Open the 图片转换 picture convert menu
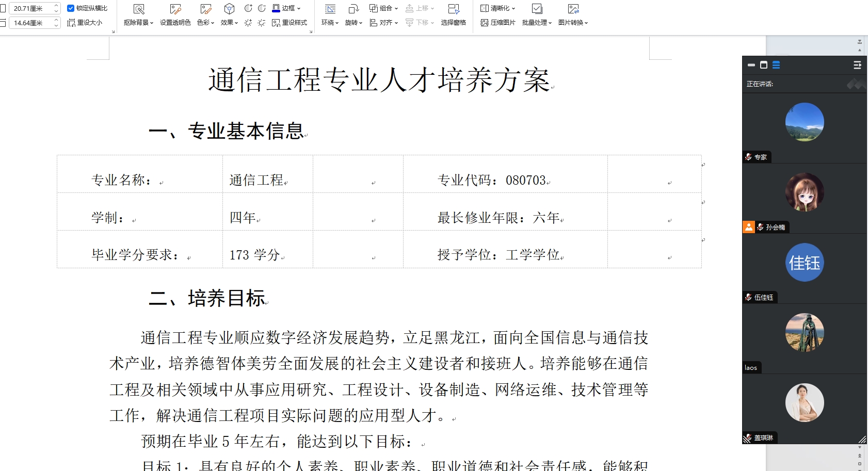The width and height of the screenshot is (868, 471). [x=573, y=23]
